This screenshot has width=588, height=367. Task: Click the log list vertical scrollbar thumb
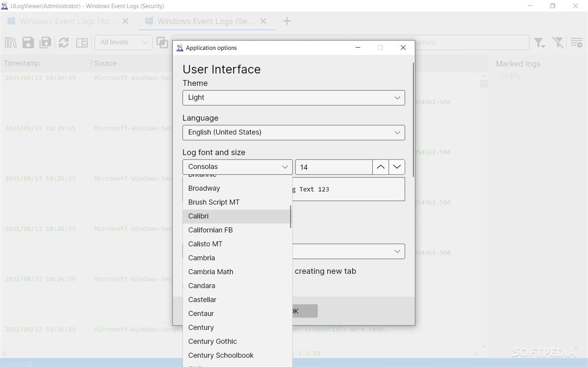point(484,84)
